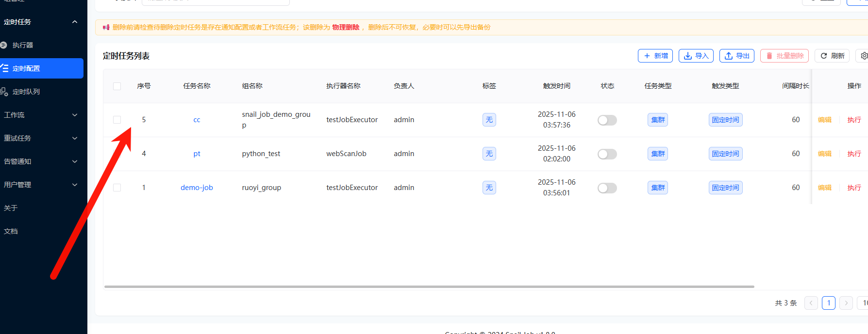Click the 批量删除 trash button
The height and width of the screenshot is (334, 868).
(x=784, y=56)
